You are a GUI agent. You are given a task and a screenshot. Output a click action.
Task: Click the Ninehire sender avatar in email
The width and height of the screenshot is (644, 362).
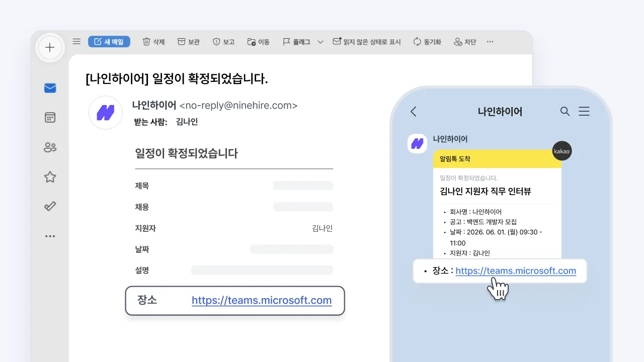point(106,113)
